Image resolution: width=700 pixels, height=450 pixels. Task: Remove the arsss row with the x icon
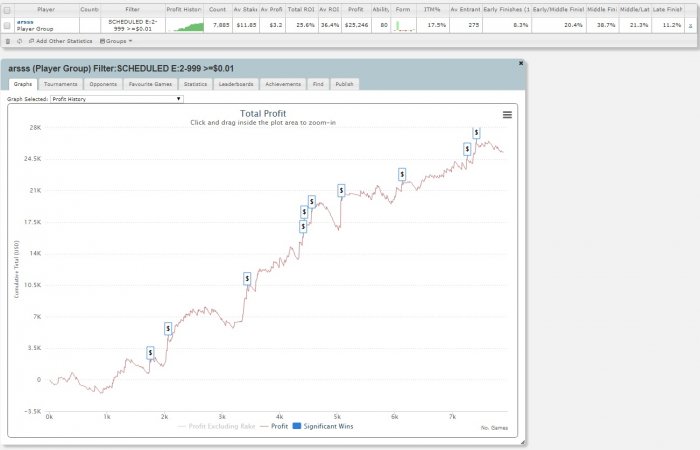coord(690,25)
